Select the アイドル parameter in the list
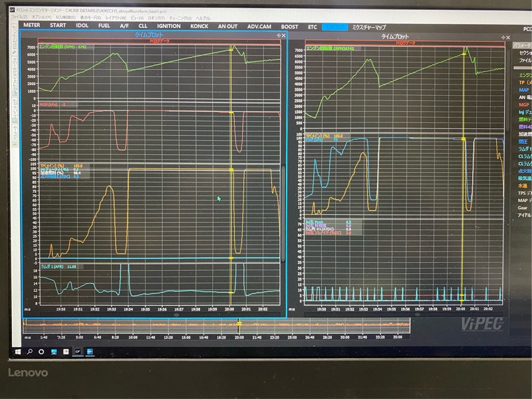Image resolution: width=532 pixels, height=399 pixels. pos(524,215)
